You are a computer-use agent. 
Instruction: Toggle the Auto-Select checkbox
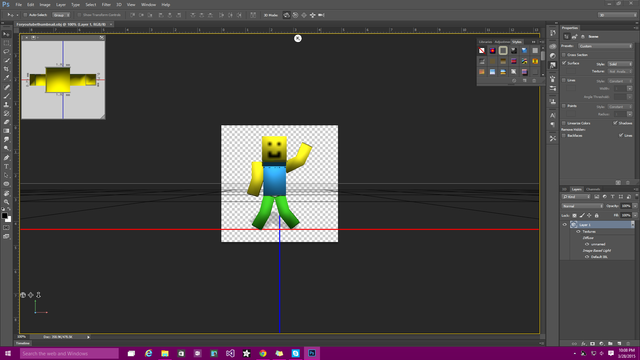pyautogui.click(x=25, y=15)
